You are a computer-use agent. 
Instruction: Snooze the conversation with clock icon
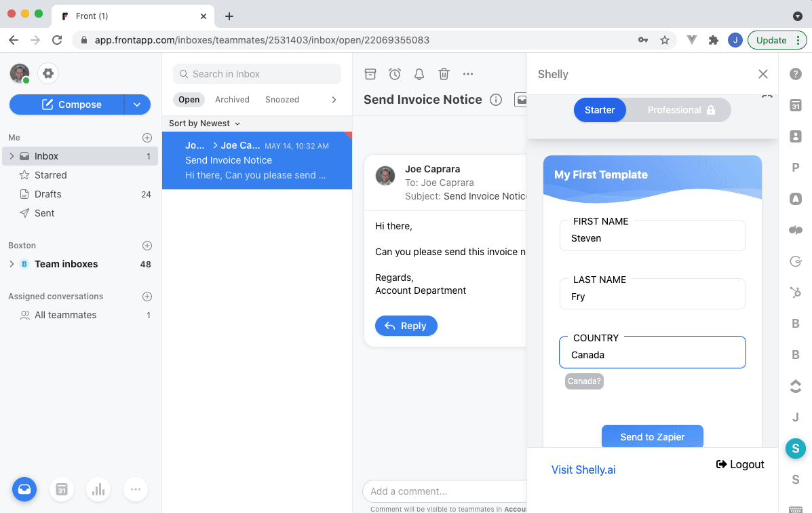click(395, 74)
